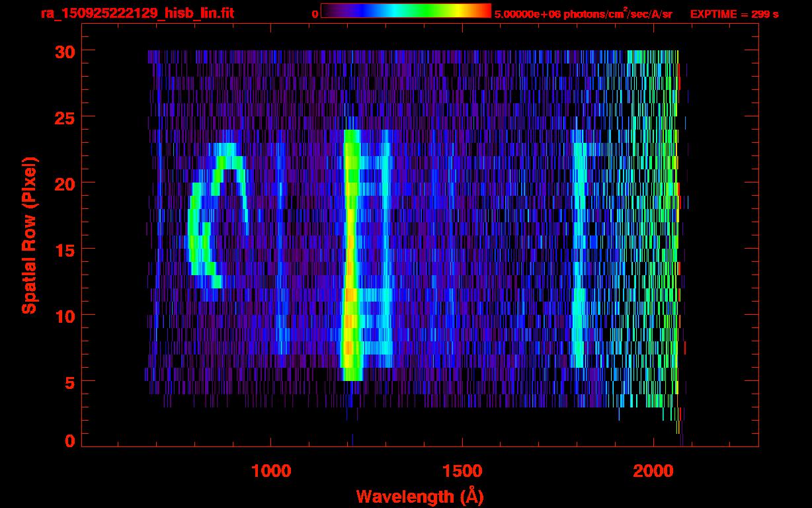
Task: Click the green arc-shaped feature near 800 Å
Action: 217,216
